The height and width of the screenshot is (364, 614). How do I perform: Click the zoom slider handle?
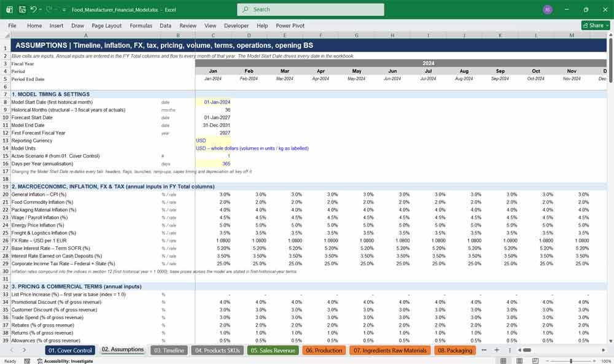[571, 360]
